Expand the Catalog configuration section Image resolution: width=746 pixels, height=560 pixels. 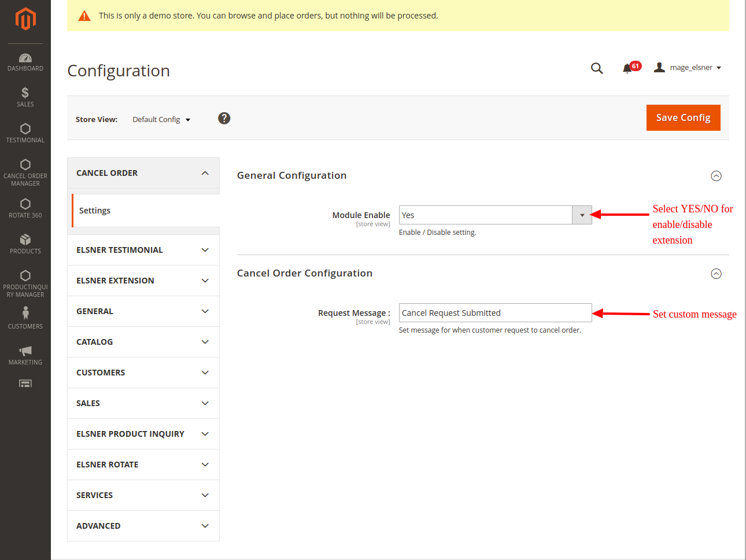click(x=143, y=342)
